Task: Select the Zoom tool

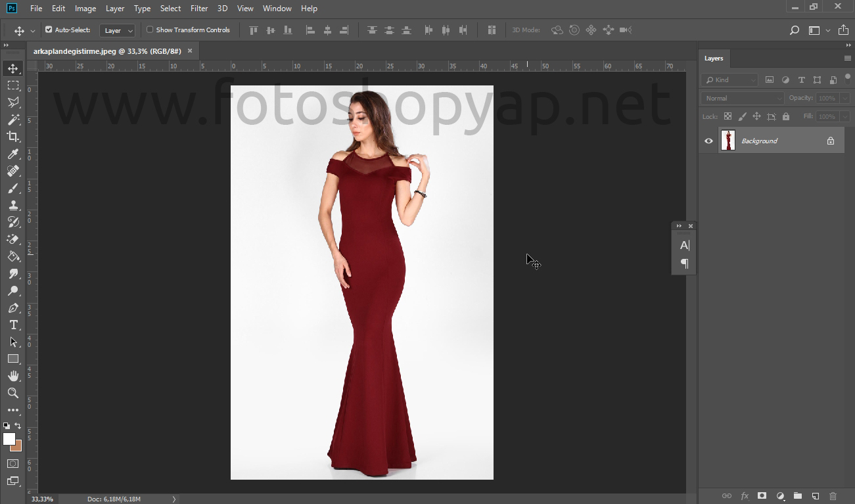Action: pos(12,393)
